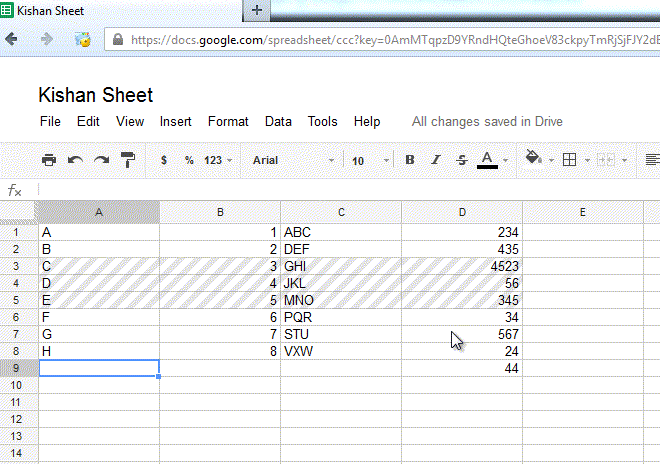This screenshot has width=660, height=464.
Task: Open the Help menu
Action: tap(367, 122)
